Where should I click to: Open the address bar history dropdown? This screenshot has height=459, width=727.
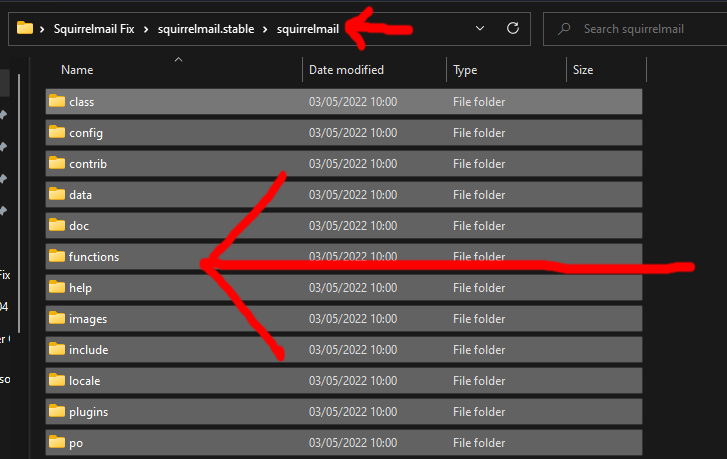coord(481,28)
